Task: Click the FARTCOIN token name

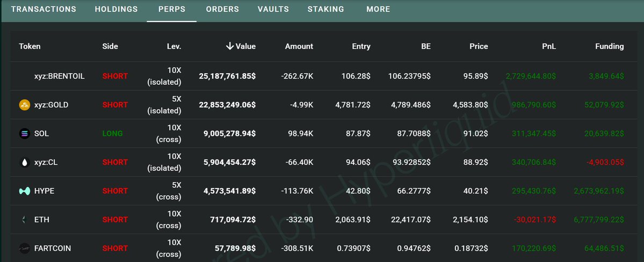Action: pos(52,248)
